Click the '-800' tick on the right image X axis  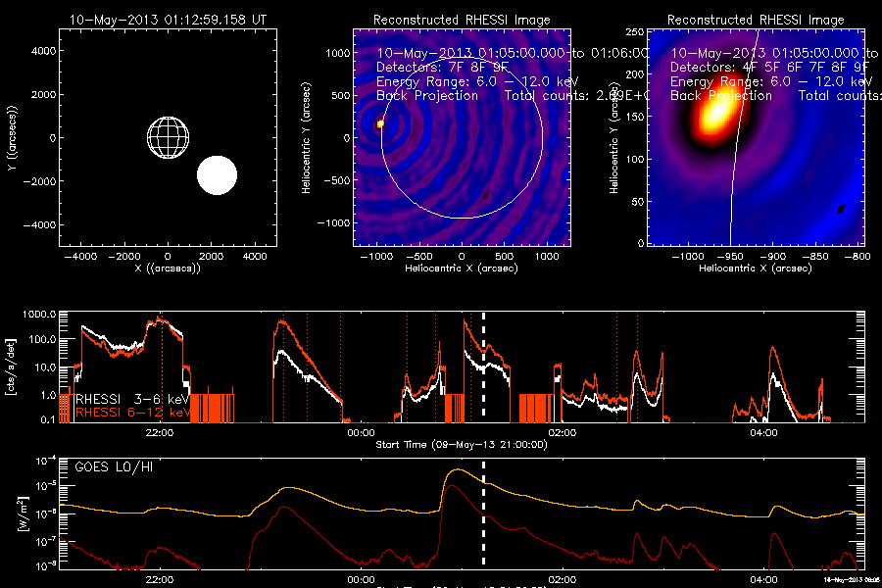coord(857,257)
